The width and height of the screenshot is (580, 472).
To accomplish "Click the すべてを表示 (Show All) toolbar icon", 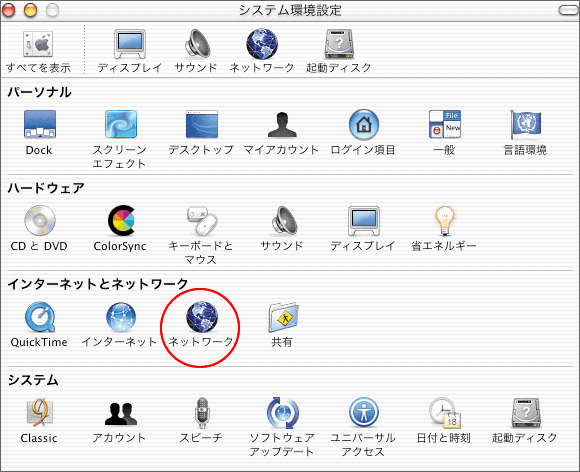I will 38,44.
